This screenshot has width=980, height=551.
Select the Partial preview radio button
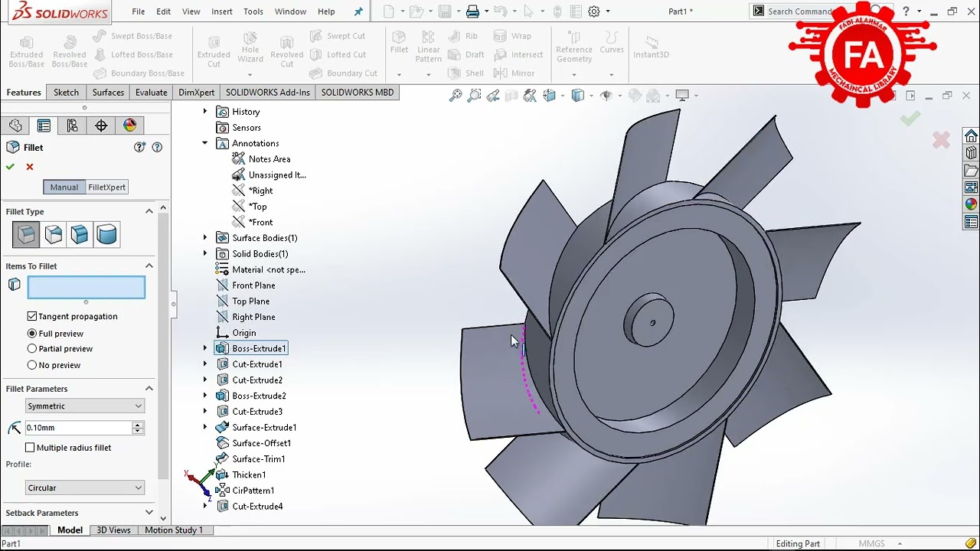coord(32,349)
